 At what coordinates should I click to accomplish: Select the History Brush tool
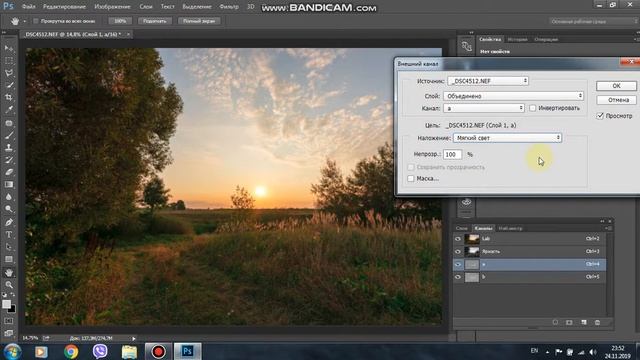coord(9,160)
